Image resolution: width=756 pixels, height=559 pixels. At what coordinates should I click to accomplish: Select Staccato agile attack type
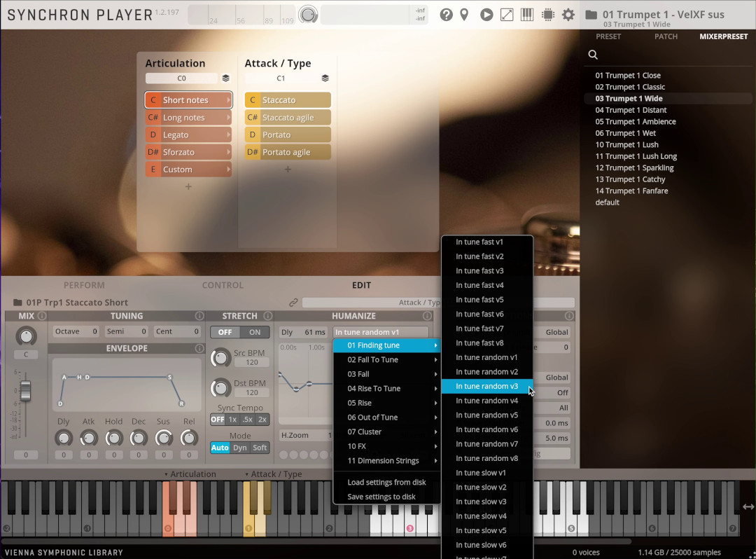coord(288,118)
